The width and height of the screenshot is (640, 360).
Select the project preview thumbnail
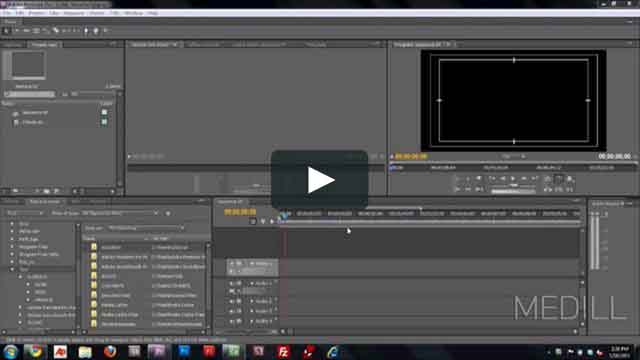click(24, 65)
